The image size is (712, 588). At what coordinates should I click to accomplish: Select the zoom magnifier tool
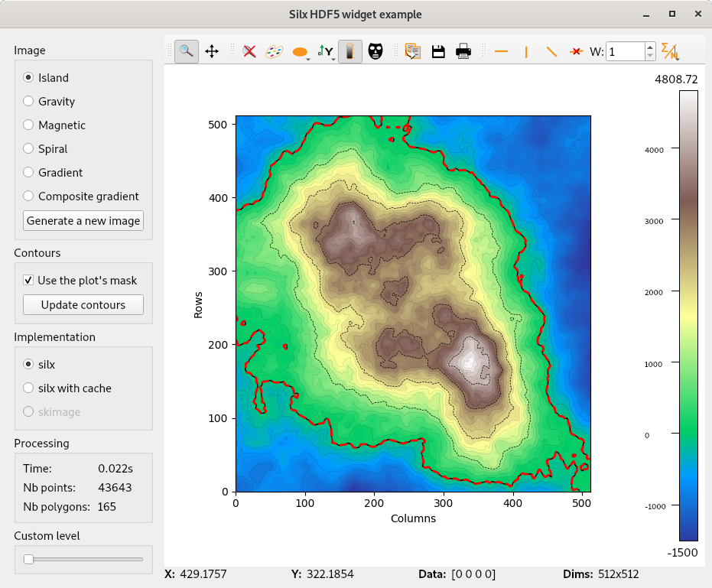(x=186, y=51)
